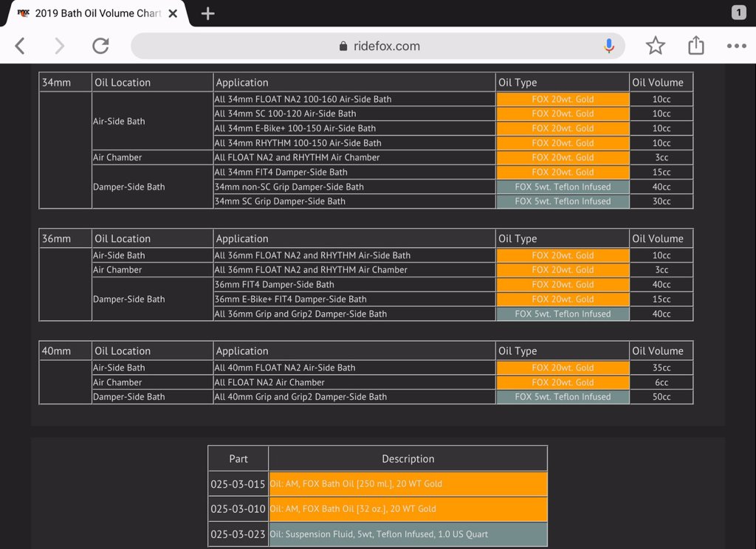Click 'All 34mm E-Bike+ 100-150 Air-Side Bath'
Screen dimensions: 756x549
(295, 128)
